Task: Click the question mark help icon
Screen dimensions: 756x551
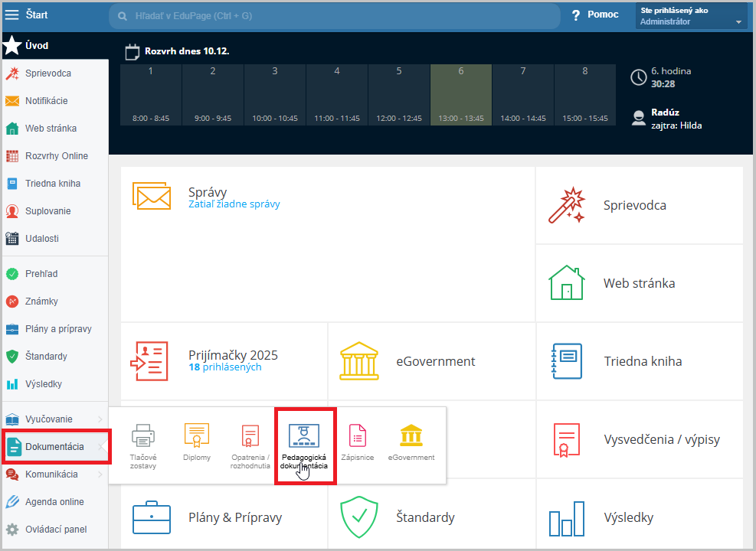Action: click(x=576, y=15)
